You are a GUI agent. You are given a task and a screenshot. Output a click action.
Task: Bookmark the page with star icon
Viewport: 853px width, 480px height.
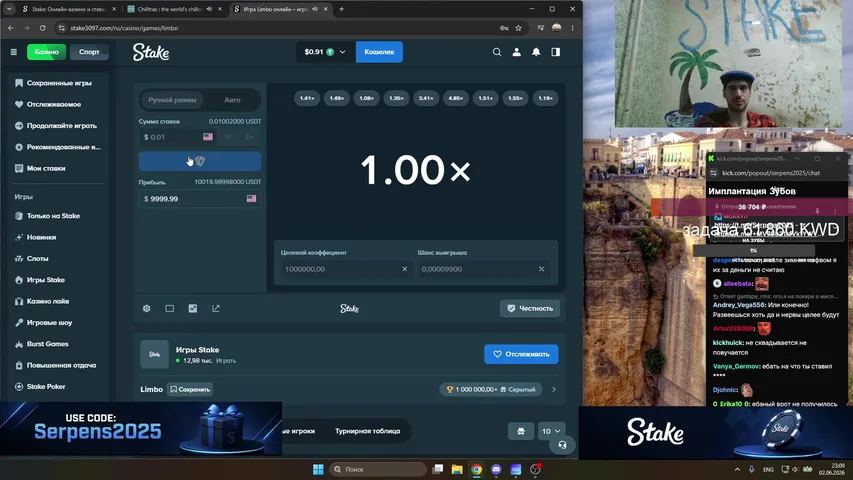point(518,28)
